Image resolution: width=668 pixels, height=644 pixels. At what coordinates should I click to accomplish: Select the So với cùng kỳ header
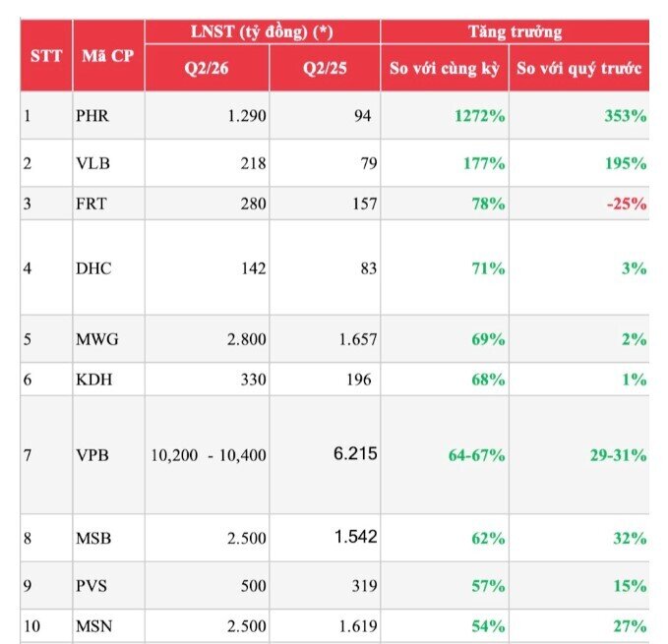pyautogui.click(x=445, y=68)
